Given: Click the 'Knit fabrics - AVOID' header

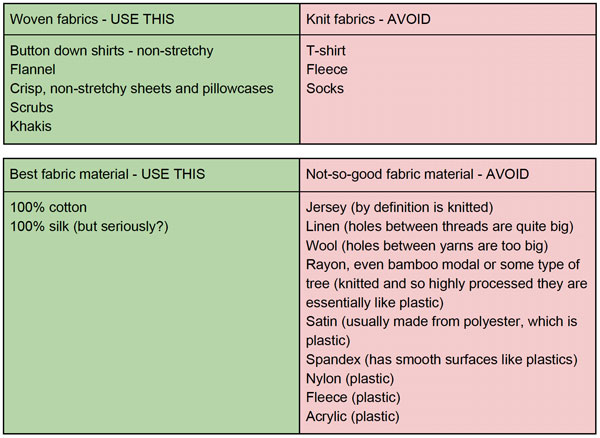Looking at the screenshot, I should 368,19.
